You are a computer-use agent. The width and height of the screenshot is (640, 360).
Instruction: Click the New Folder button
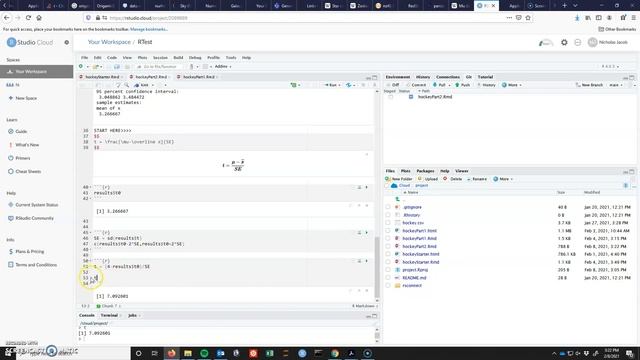click(399, 179)
